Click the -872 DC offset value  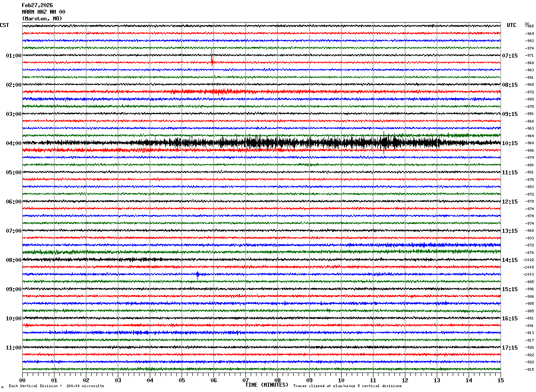pyautogui.click(x=529, y=245)
